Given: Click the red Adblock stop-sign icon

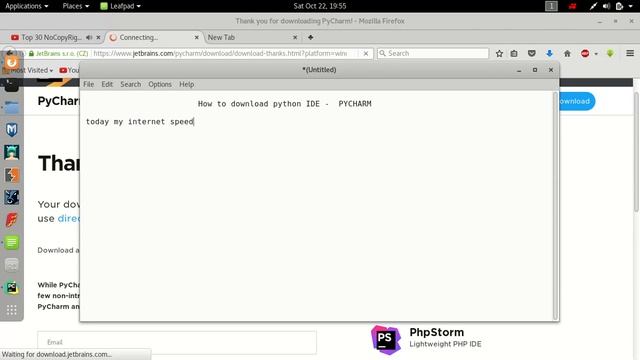Looking at the screenshot, I should pos(585,53).
